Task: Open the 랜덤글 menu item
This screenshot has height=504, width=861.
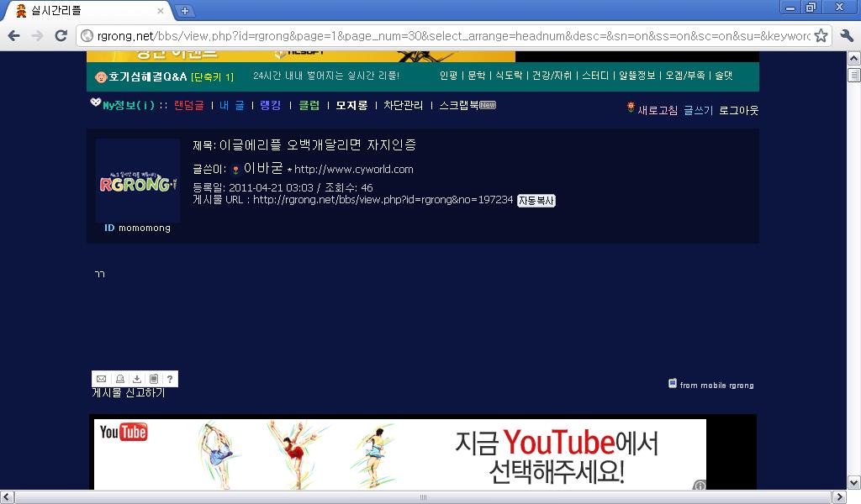Action: pos(188,106)
